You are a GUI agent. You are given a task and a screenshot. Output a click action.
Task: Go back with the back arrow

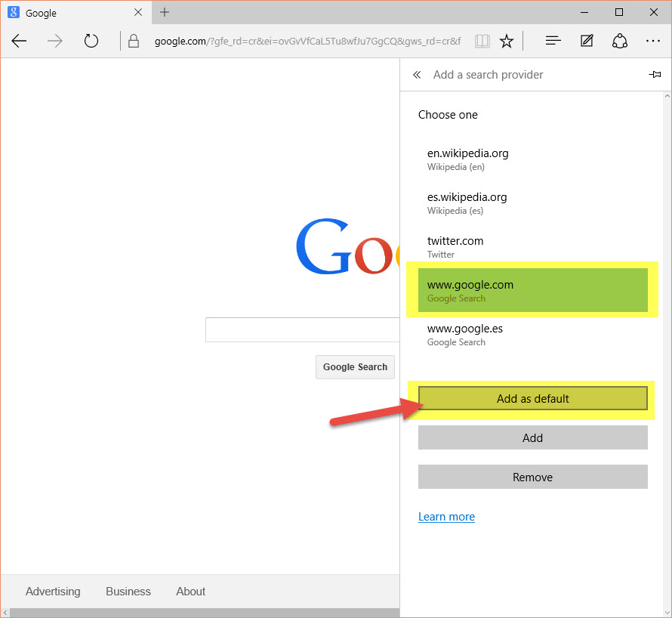coord(19,41)
